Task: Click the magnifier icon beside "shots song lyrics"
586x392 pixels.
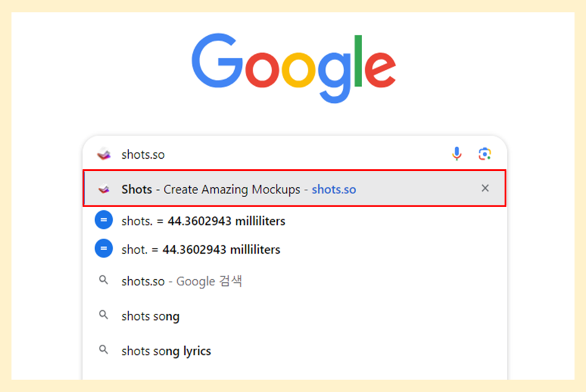Action: (104, 350)
